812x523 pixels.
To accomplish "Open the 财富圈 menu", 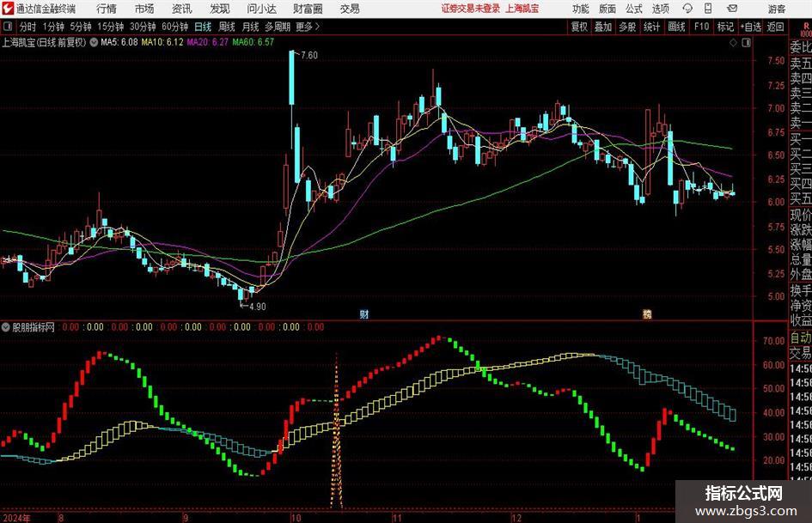I will tap(308, 9).
